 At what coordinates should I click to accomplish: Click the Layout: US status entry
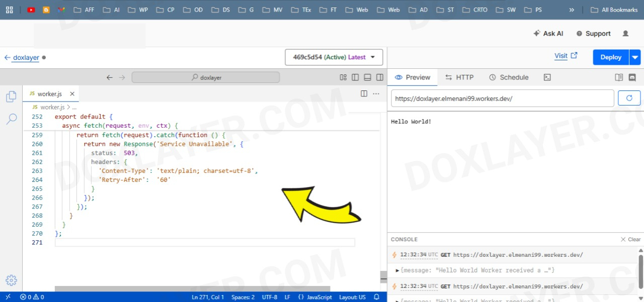point(352,297)
